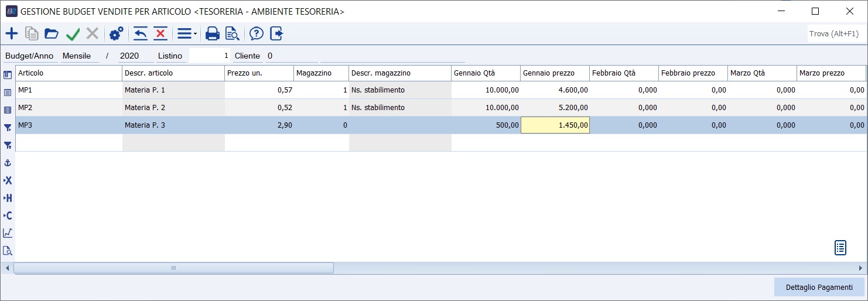This screenshot has height=301, width=868.
Task: Click the Magazzino column header
Action: point(321,73)
